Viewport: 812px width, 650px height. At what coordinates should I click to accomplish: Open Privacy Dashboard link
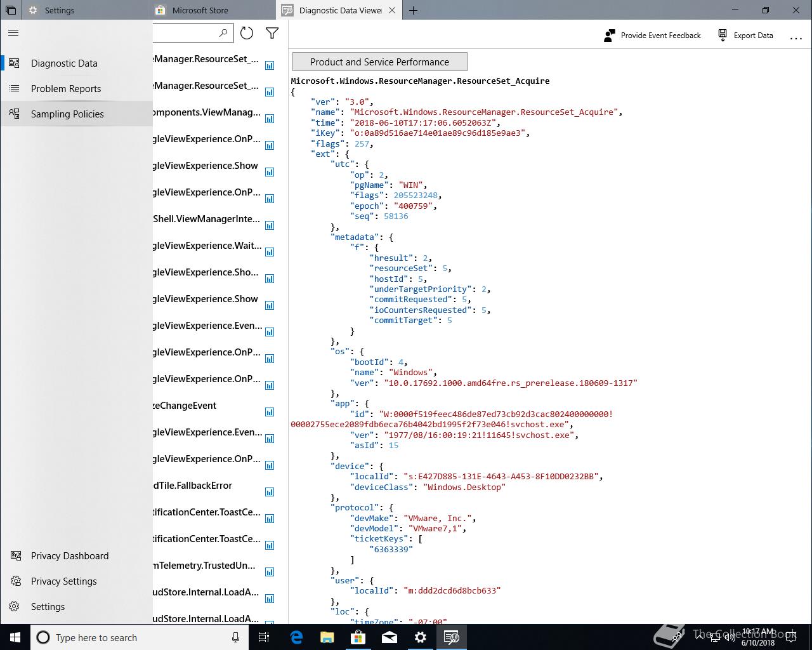click(76, 556)
